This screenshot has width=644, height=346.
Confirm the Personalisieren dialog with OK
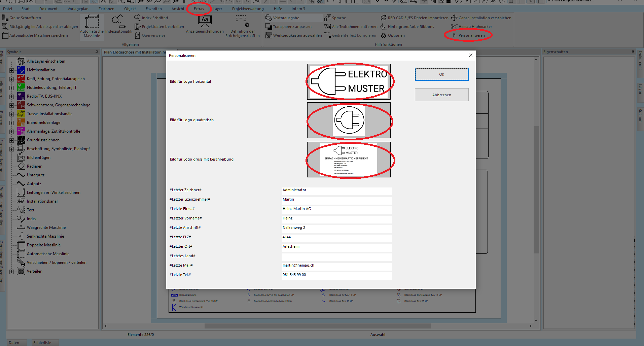(441, 74)
